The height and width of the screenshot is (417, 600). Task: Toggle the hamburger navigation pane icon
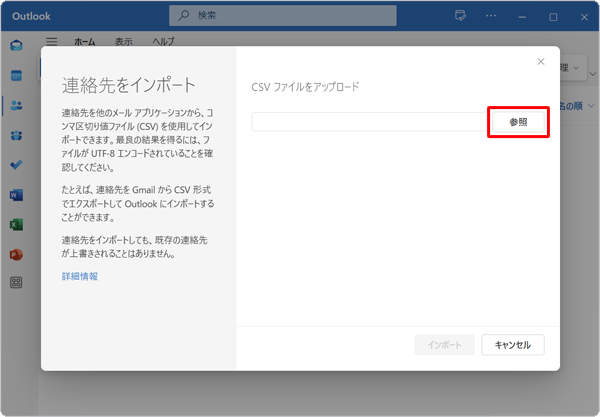coord(52,41)
